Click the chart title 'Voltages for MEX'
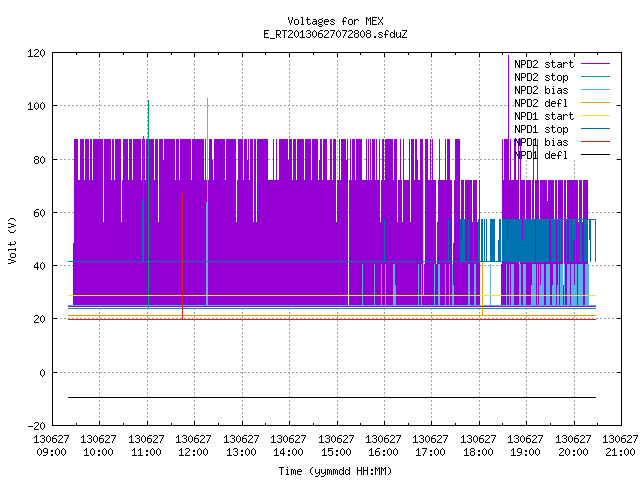 pyautogui.click(x=335, y=21)
